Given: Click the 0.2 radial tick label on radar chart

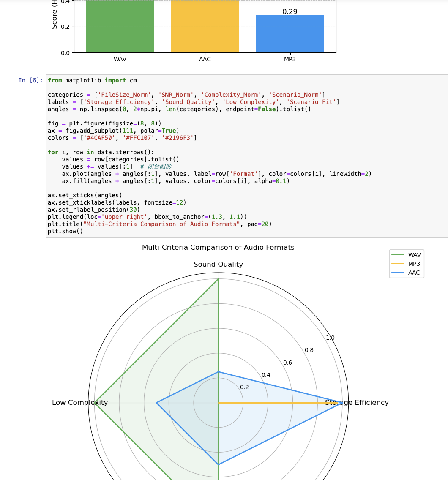Looking at the screenshot, I should click(244, 387).
